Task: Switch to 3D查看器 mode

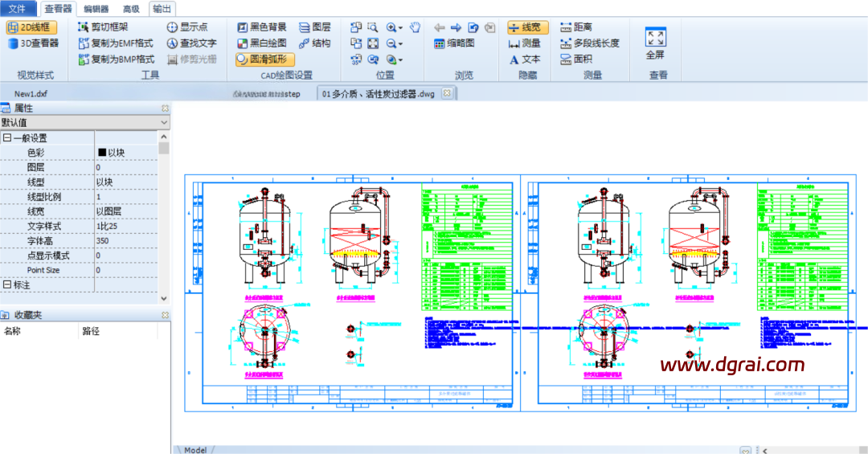Action: tap(33, 43)
